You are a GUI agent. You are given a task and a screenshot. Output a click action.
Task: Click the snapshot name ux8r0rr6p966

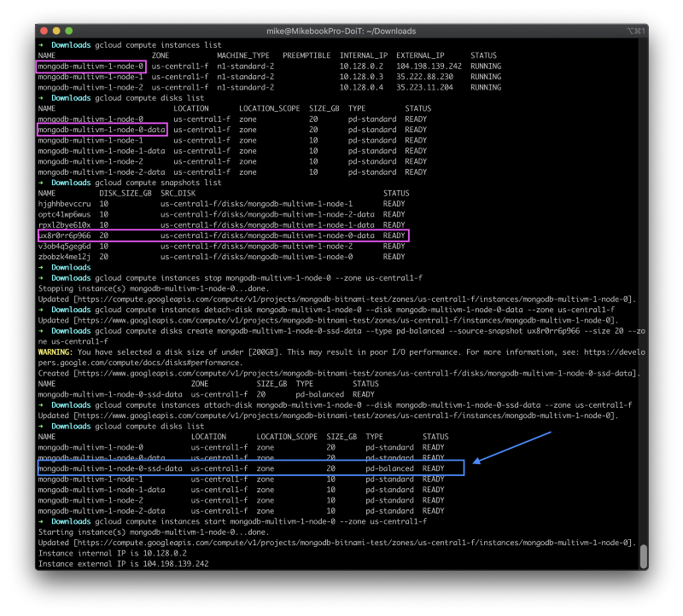[x=65, y=235]
